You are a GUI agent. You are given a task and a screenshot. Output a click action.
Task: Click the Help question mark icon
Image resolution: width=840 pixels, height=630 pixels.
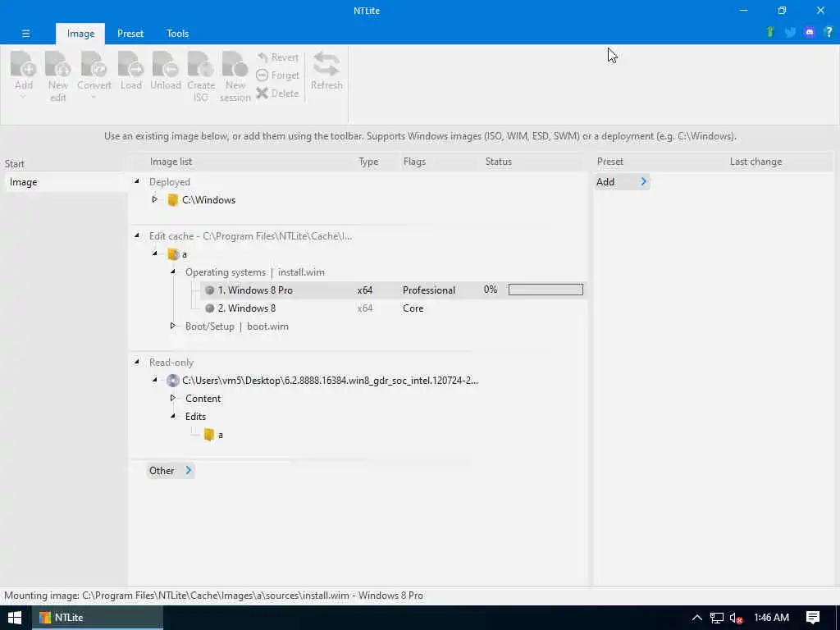click(829, 32)
